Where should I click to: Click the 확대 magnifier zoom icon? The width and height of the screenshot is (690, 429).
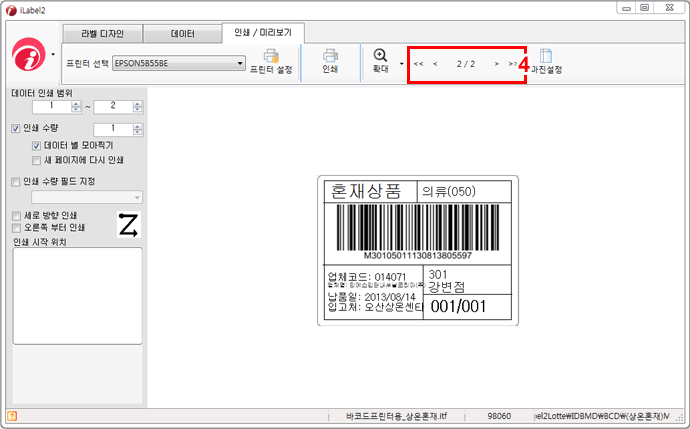click(381, 61)
